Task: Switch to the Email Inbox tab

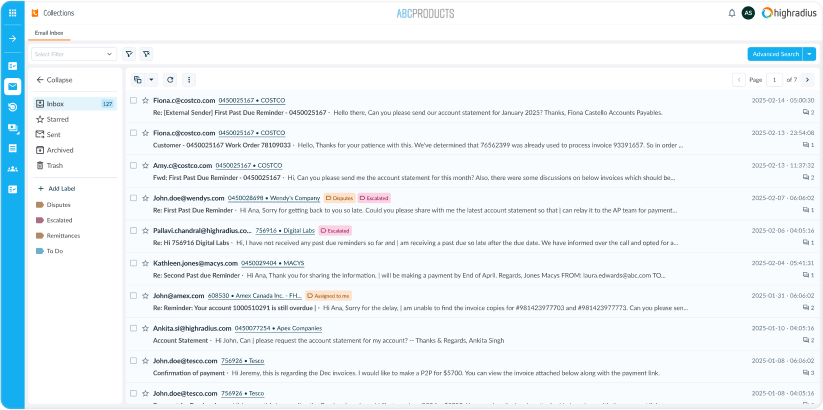Action: click(49, 33)
